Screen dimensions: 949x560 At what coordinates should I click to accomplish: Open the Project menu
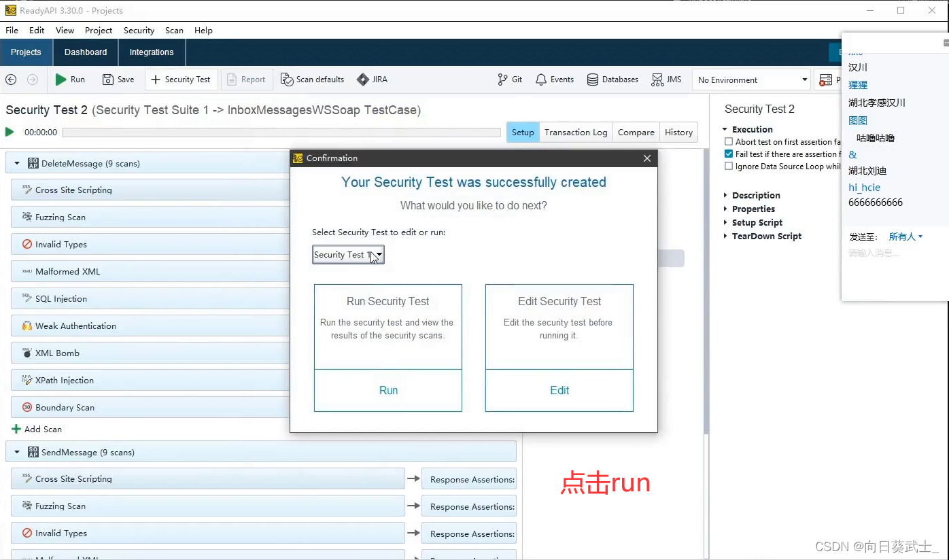click(x=99, y=31)
